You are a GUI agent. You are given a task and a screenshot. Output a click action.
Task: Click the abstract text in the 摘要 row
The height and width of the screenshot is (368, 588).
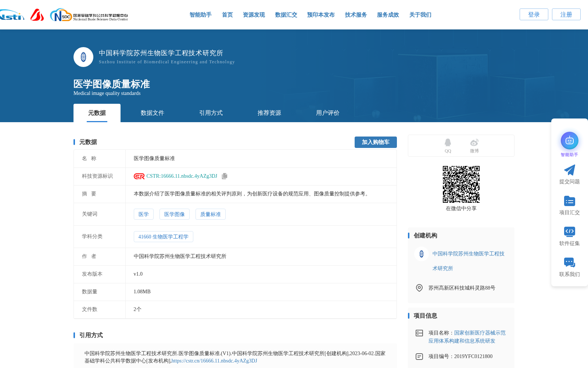[252, 194]
